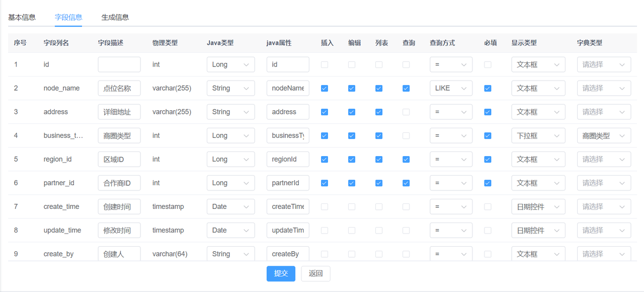Click the 字典类型 column header
Viewport: 644px width, 292px height.
point(590,43)
